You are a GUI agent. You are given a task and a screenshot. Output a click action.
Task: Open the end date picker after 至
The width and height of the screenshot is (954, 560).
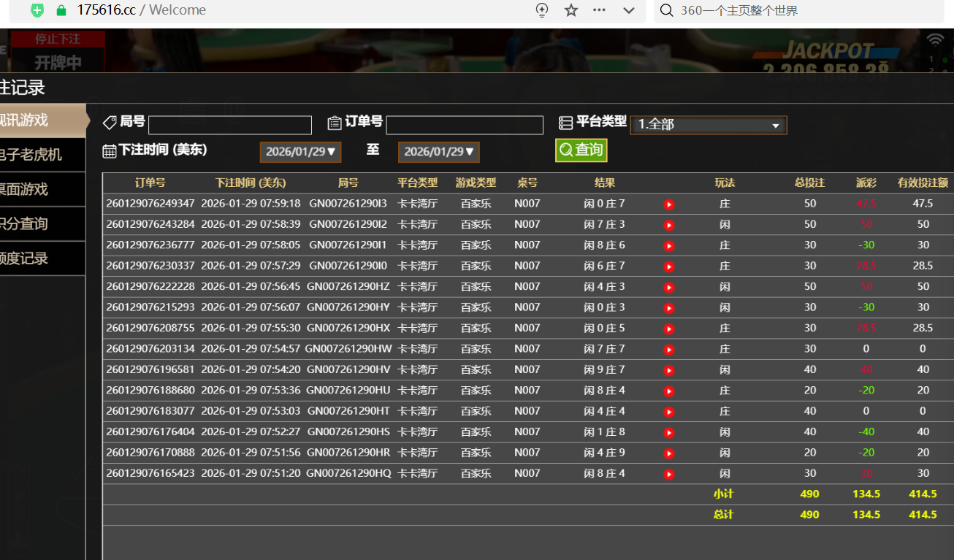pyautogui.click(x=438, y=152)
